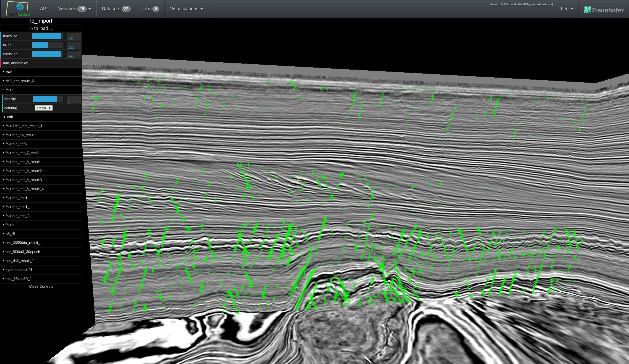Collapse the fault folder

coord(9,90)
